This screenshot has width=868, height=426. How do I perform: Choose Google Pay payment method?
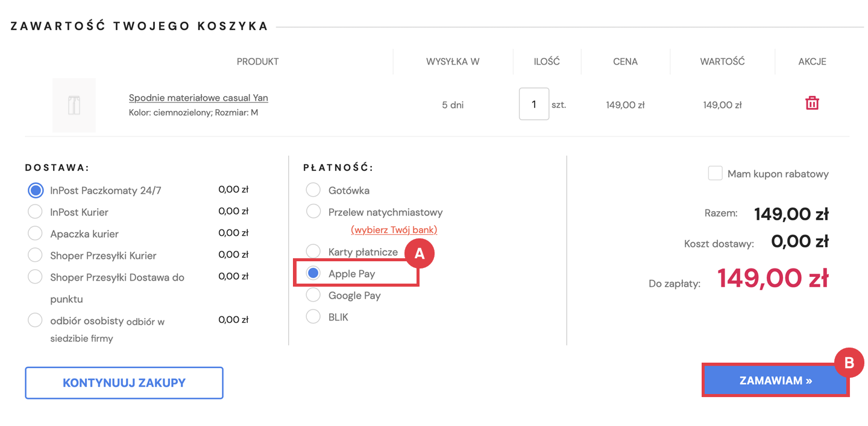(313, 295)
